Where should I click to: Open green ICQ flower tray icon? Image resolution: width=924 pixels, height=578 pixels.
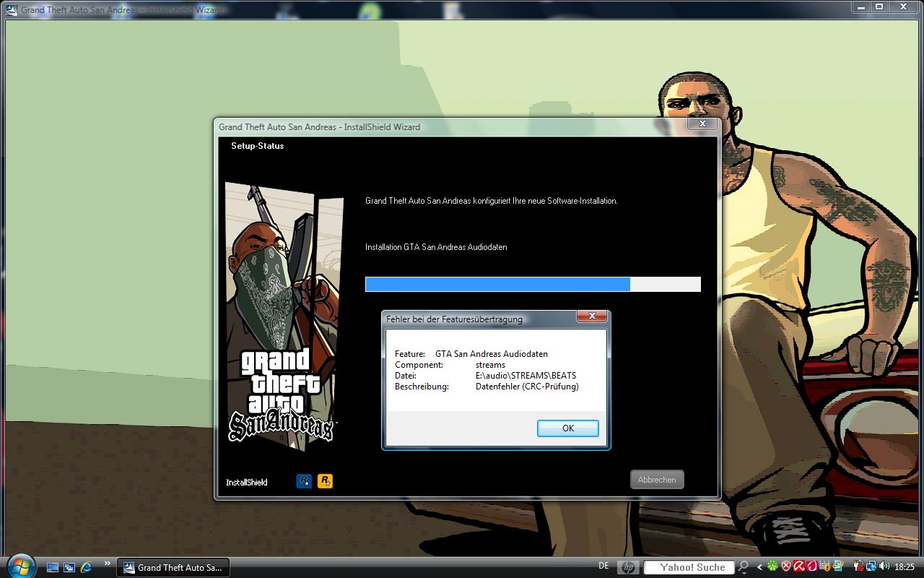772,567
